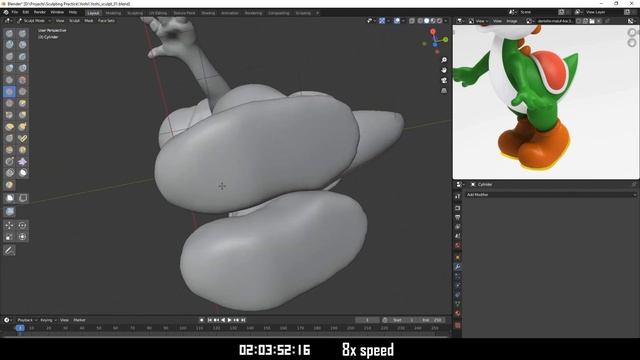This screenshot has width=640, height=360.
Task: Select the Box Mask tool
Action: coord(9,198)
